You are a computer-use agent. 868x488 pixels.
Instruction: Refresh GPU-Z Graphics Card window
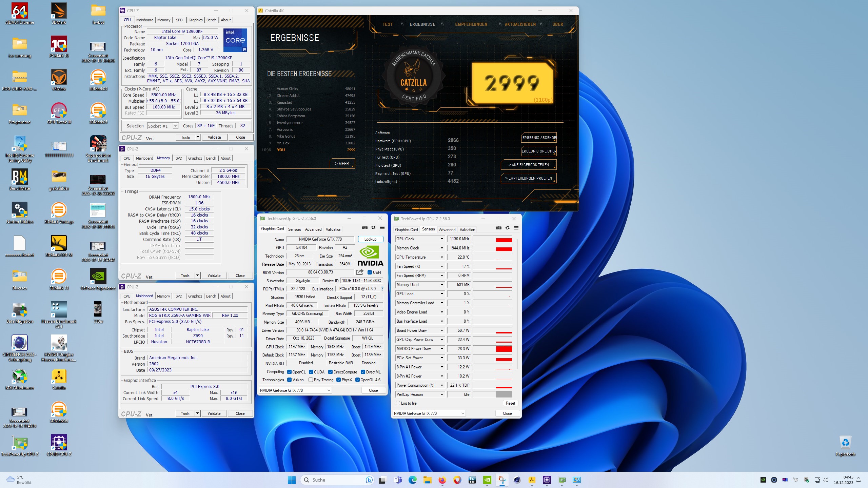[x=373, y=228]
